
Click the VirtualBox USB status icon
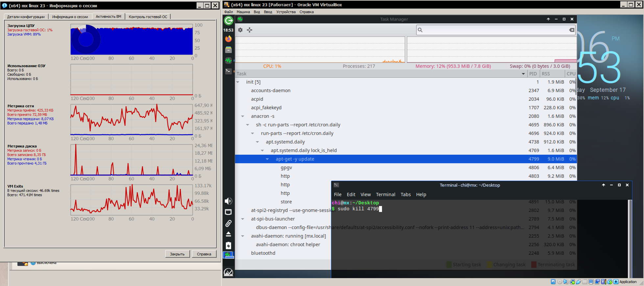[x=579, y=282]
